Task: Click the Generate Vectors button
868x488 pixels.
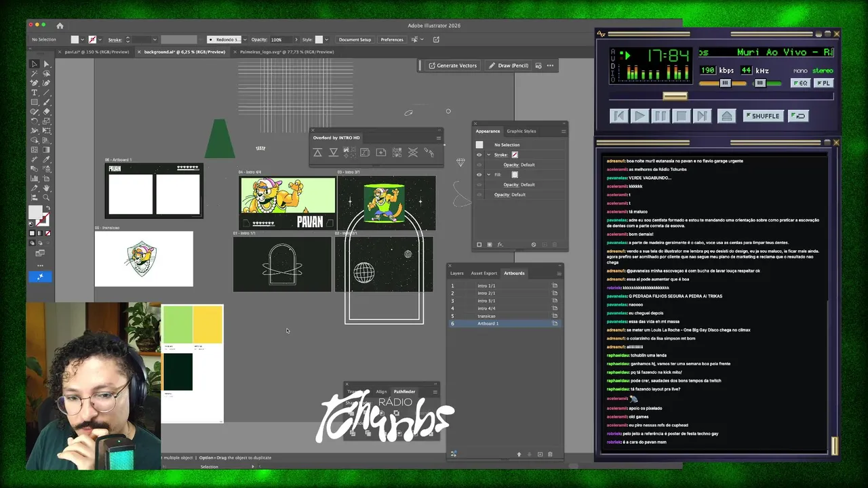Action: tap(452, 66)
